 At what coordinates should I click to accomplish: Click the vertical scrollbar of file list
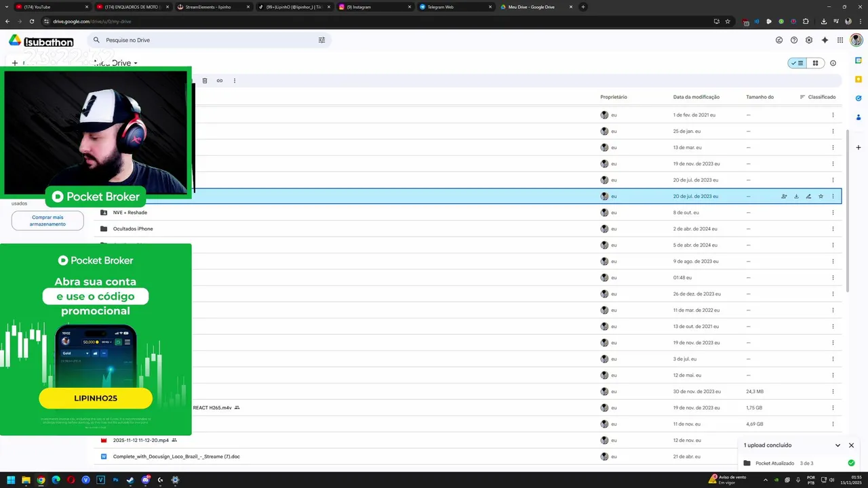point(847,210)
